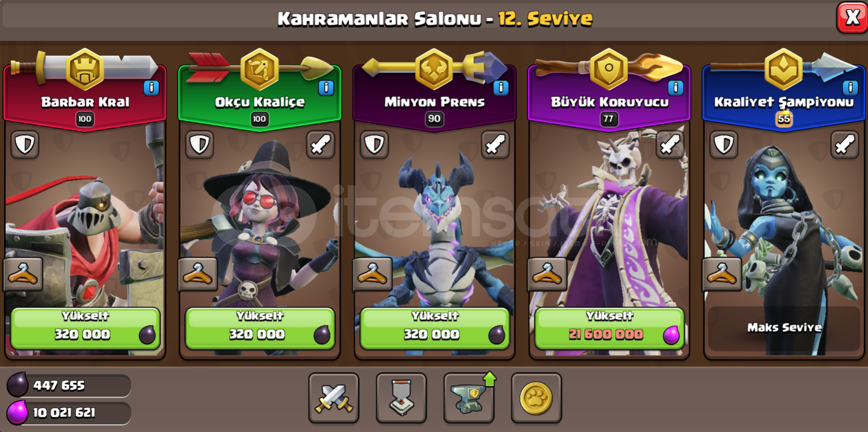Toggle Okçu Kraliçe sword attack mode
The height and width of the screenshot is (432, 868).
pos(321,145)
